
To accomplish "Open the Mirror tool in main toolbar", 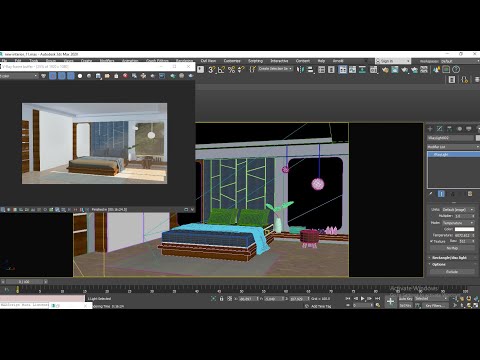I will [x=300, y=69].
